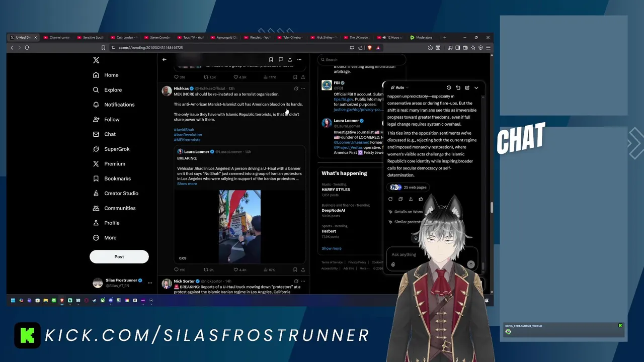This screenshot has width=644, height=362.
Task: Click the white Post button
Action: pos(119,256)
